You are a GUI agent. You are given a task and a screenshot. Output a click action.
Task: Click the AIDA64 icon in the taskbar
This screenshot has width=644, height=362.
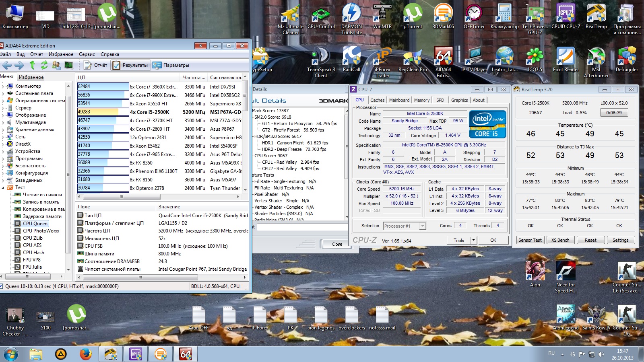point(186,354)
